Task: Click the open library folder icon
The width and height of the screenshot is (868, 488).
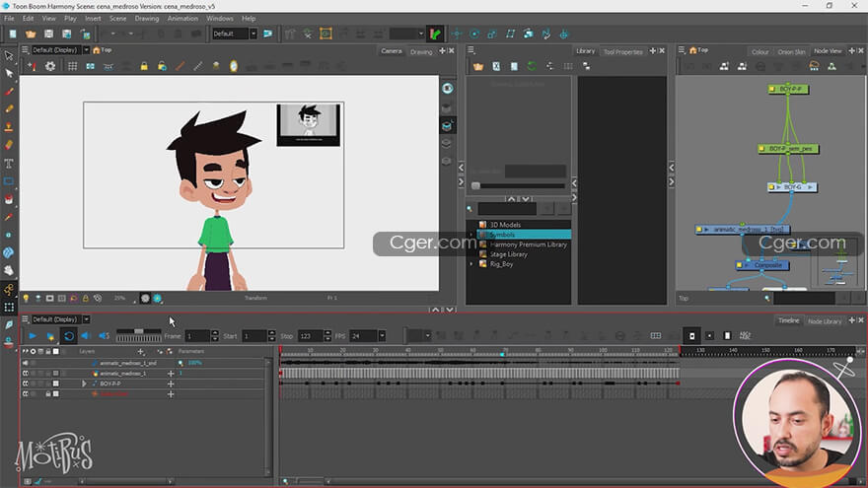Action: (478, 66)
